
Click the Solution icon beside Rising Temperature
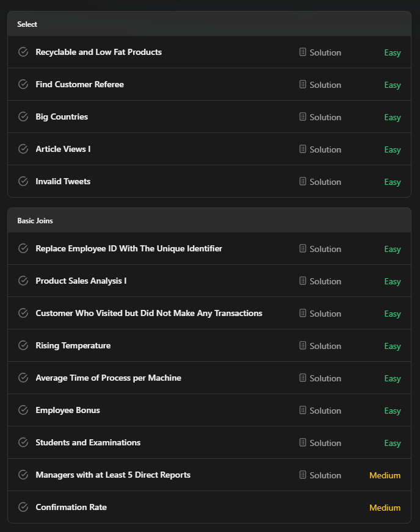pos(303,345)
